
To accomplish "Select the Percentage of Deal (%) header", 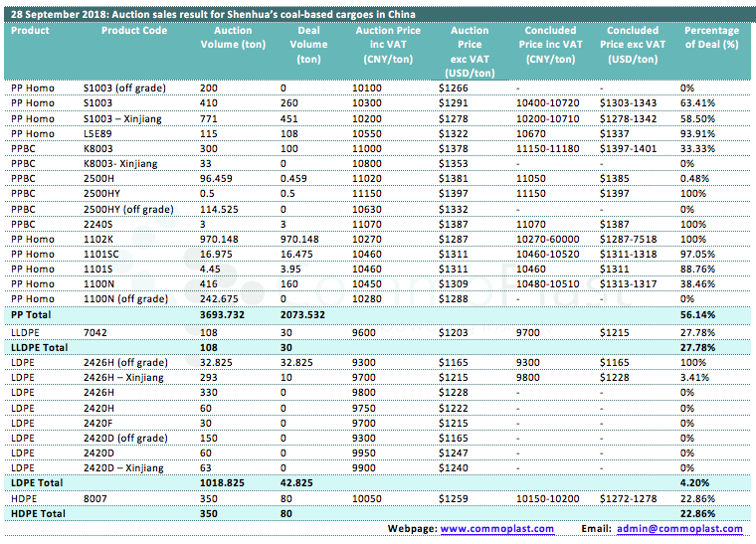I will pyautogui.click(x=711, y=38).
